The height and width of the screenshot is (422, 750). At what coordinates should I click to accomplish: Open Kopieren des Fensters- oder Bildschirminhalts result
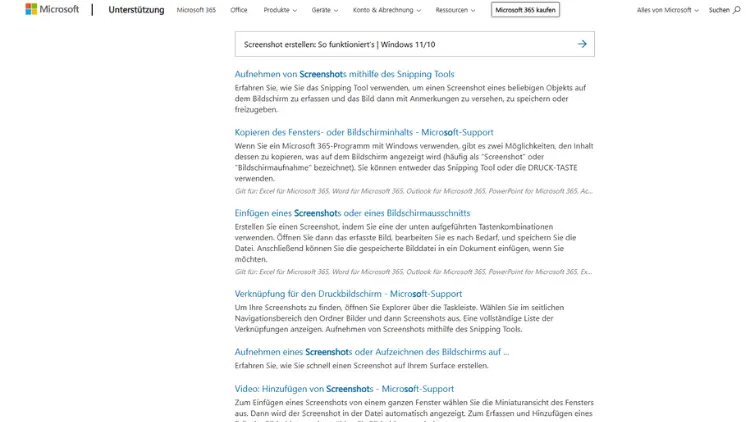tap(364, 132)
